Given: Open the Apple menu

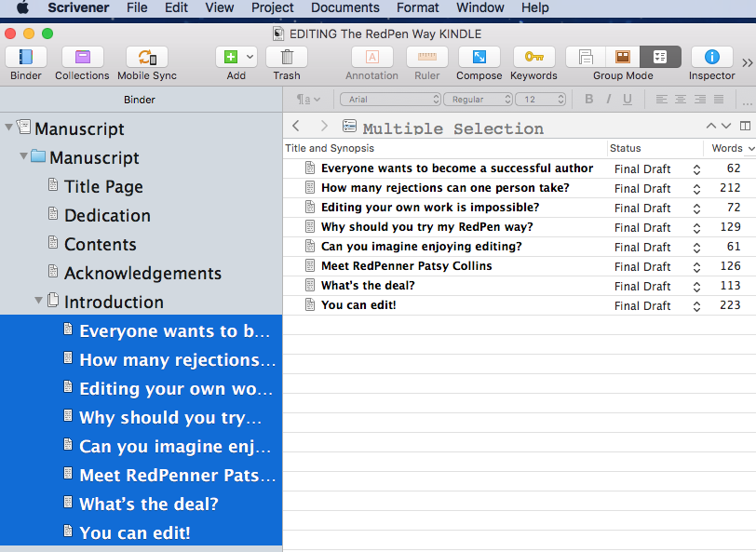Looking at the screenshot, I should click(x=22, y=7).
